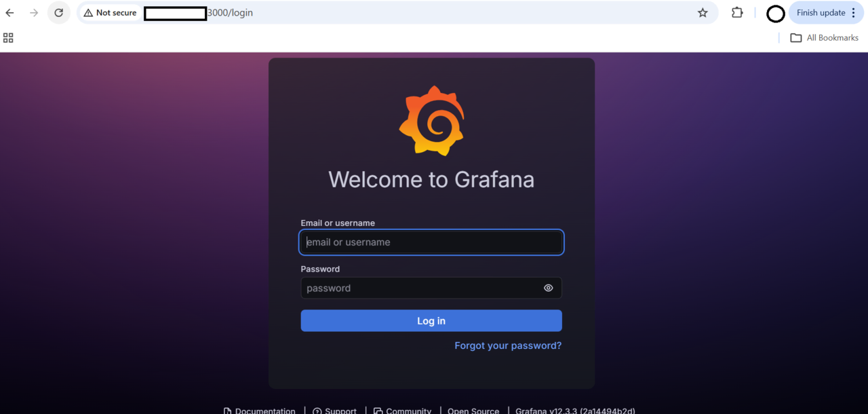Open the All Bookmarks folder

pyautogui.click(x=823, y=37)
